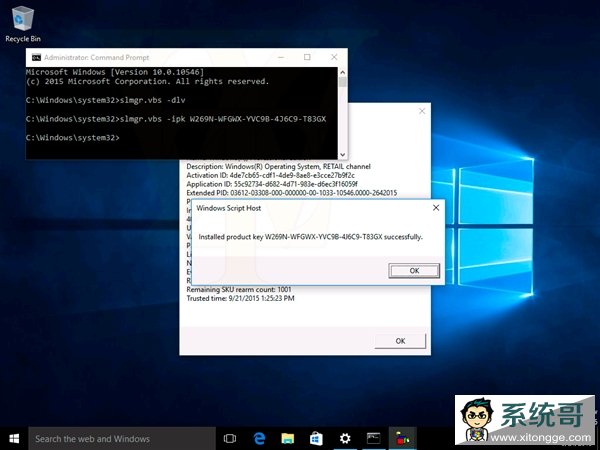Minimize the Command Prompt window

point(281,57)
